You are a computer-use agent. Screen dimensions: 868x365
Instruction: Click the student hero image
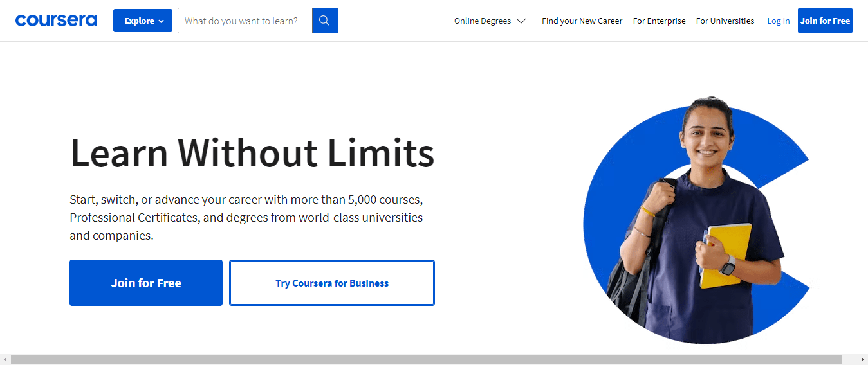click(696, 220)
